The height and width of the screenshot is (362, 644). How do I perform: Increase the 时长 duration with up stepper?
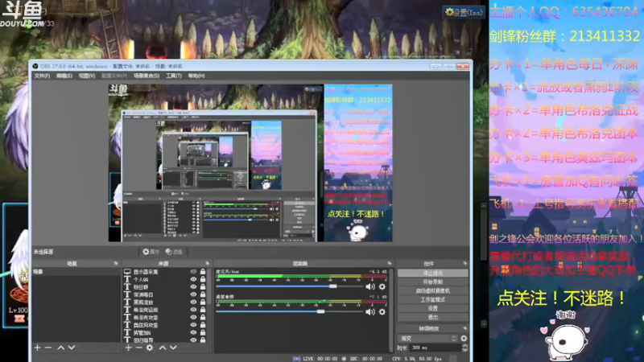(x=464, y=346)
